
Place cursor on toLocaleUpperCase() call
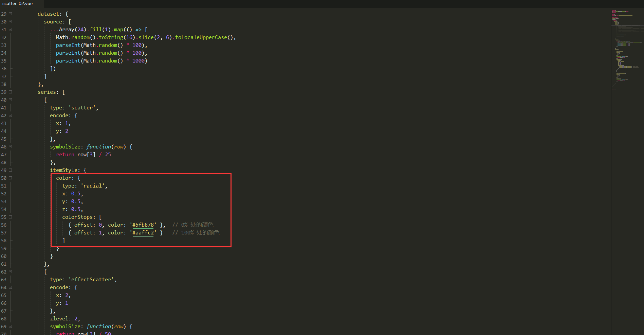(204, 37)
